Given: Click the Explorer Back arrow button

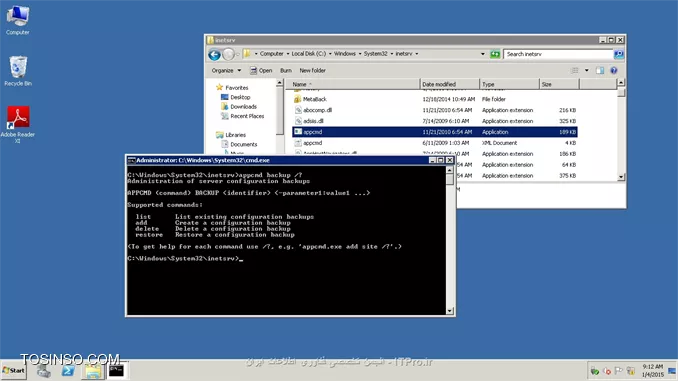Looking at the screenshot, I should point(214,54).
